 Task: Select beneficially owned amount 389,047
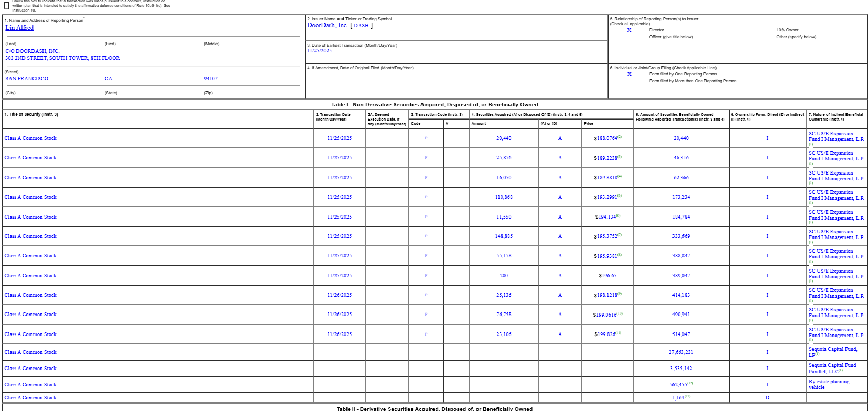[x=681, y=276]
